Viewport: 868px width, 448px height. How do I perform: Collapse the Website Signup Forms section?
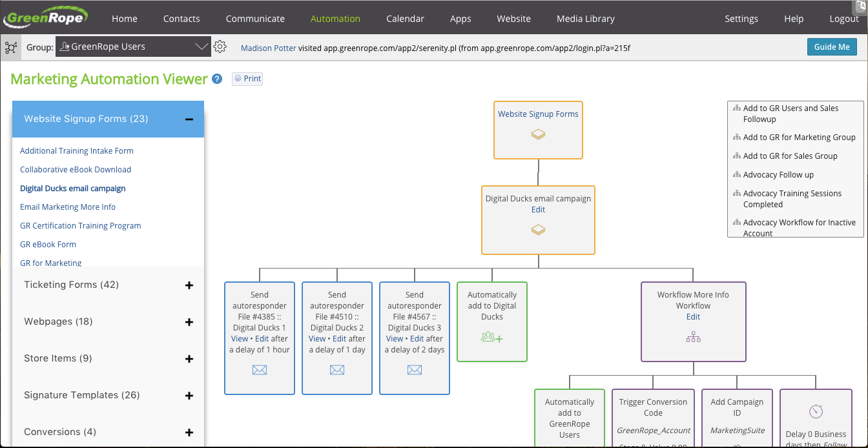(189, 119)
